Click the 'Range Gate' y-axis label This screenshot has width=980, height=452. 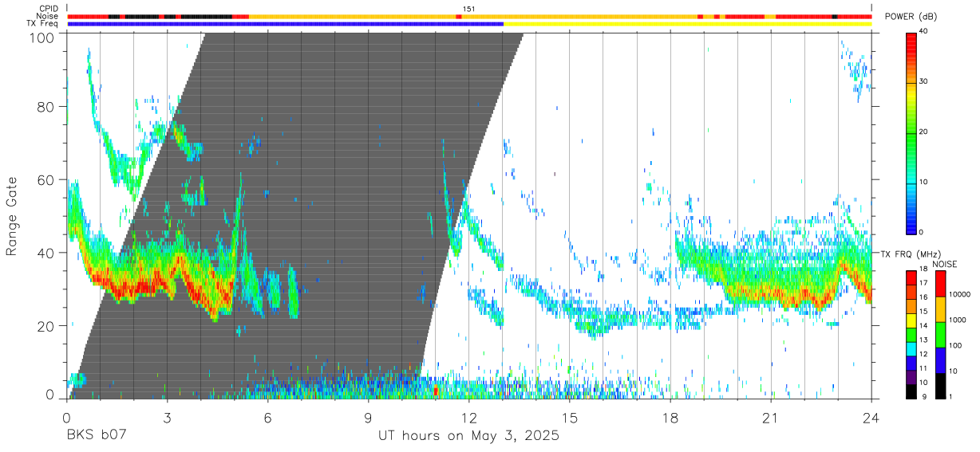tap(12, 216)
